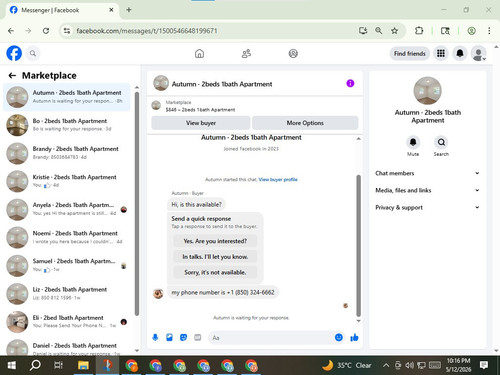Open File Explorer from the taskbar
Viewport: 500px width, 375px height.
click(x=83, y=365)
